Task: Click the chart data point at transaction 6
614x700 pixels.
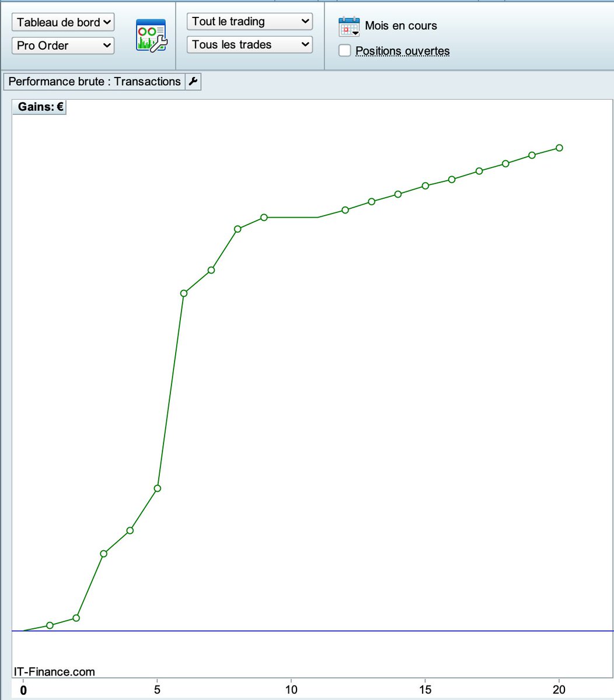Action: point(184,293)
